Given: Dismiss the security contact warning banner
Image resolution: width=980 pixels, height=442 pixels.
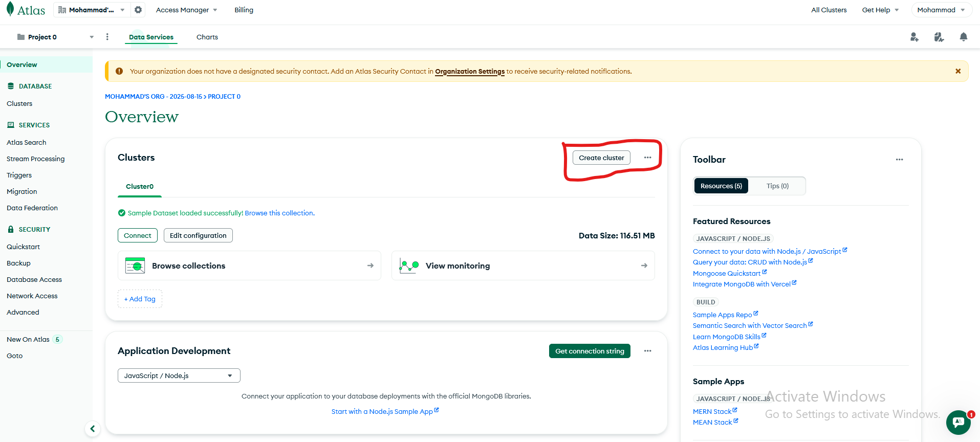Looking at the screenshot, I should 958,71.
